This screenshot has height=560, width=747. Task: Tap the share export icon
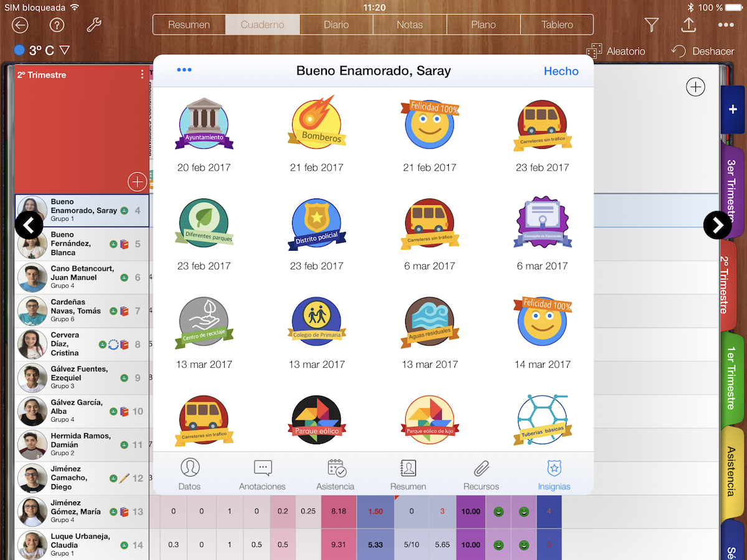click(688, 25)
